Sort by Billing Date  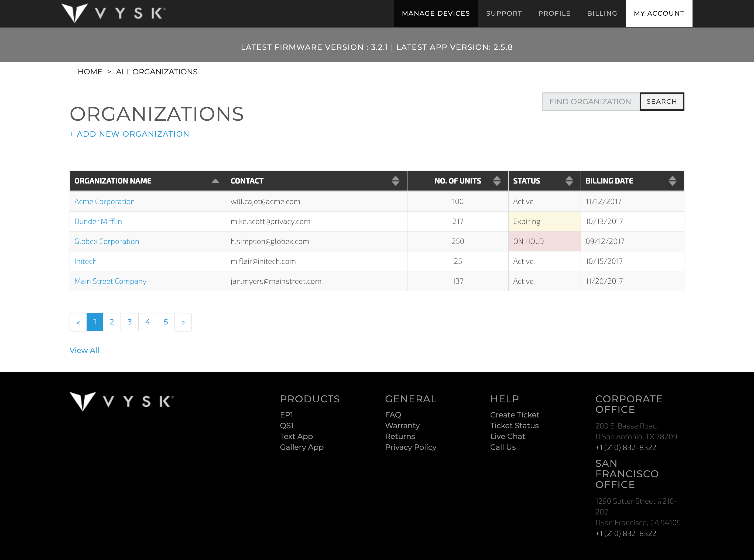coord(672,181)
